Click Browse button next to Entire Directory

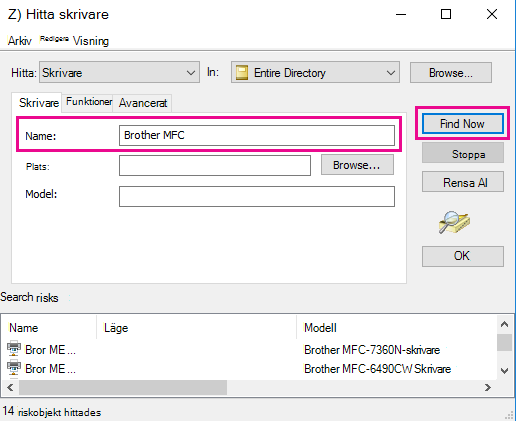(x=451, y=72)
